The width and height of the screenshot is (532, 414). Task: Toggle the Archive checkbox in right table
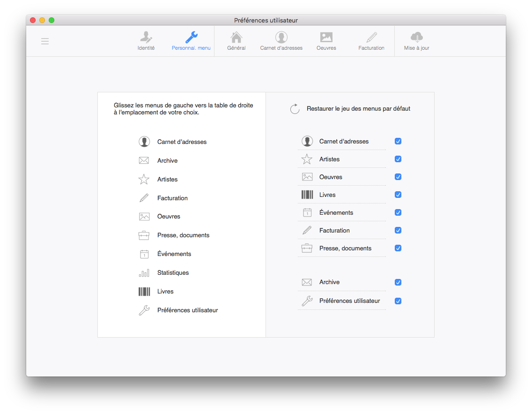click(398, 282)
